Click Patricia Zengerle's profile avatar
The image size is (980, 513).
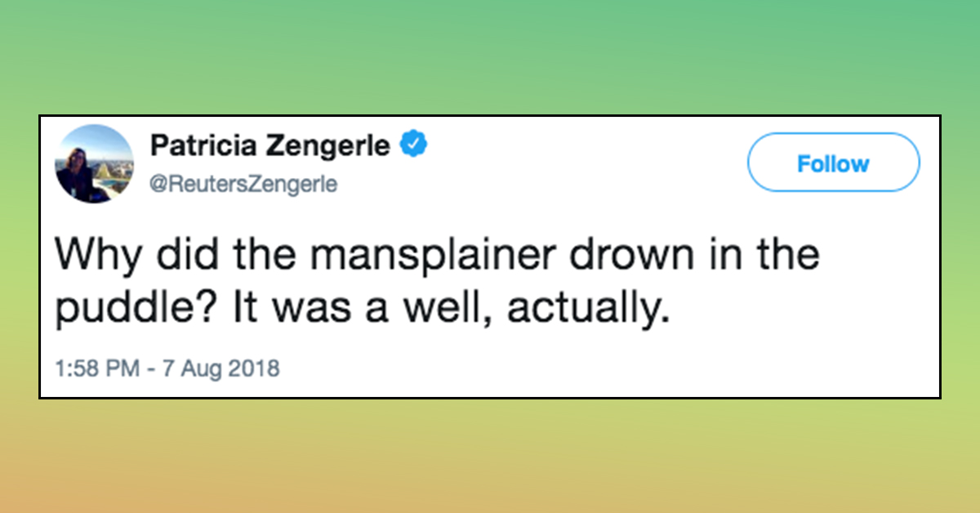94,164
